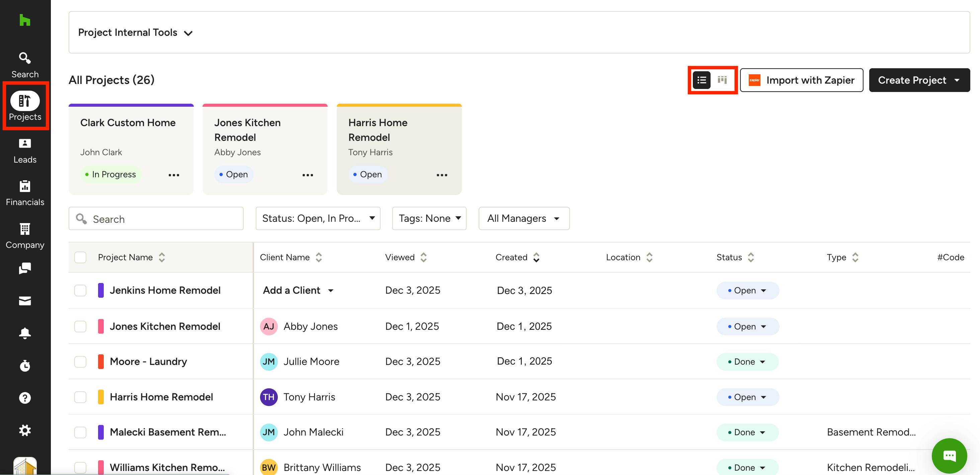980x475 pixels.
Task: Check the Jenkins Home Remodel row checkbox
Action: 80,290
